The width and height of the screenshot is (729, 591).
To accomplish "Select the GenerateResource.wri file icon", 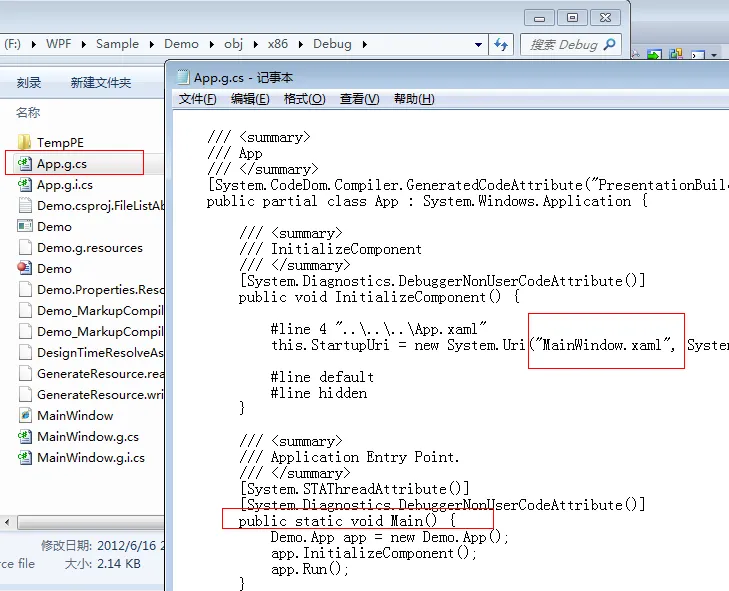I will pyautogui.click(x=25, y=394).
